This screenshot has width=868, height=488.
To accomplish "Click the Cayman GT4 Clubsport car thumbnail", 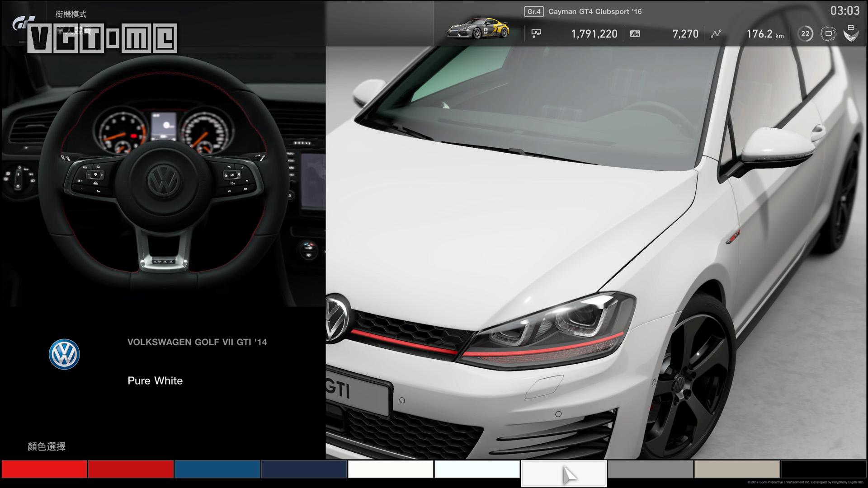I will point(478,29).
